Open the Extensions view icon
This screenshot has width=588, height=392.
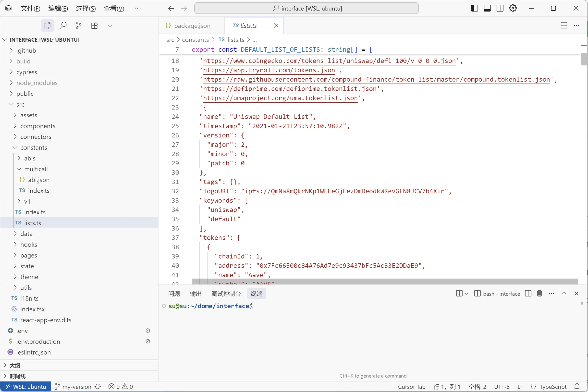pos(94,25)
